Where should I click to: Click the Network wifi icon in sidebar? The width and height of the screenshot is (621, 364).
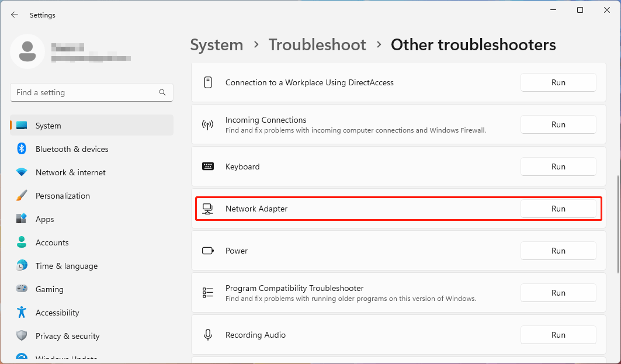tap(22, 172)
